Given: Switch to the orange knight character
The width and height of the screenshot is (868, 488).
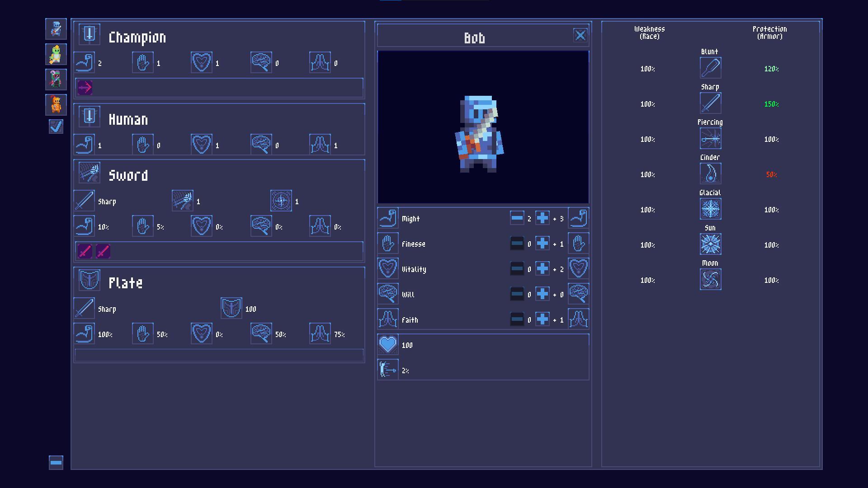Looking at the screenshot, I should 56,104.
